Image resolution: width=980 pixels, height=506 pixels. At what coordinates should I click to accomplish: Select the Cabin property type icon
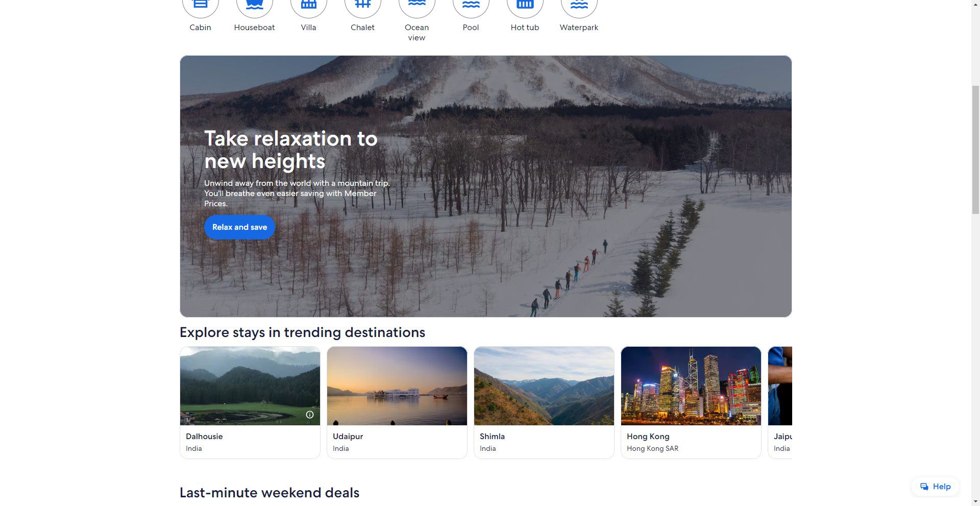pos(200,7)
